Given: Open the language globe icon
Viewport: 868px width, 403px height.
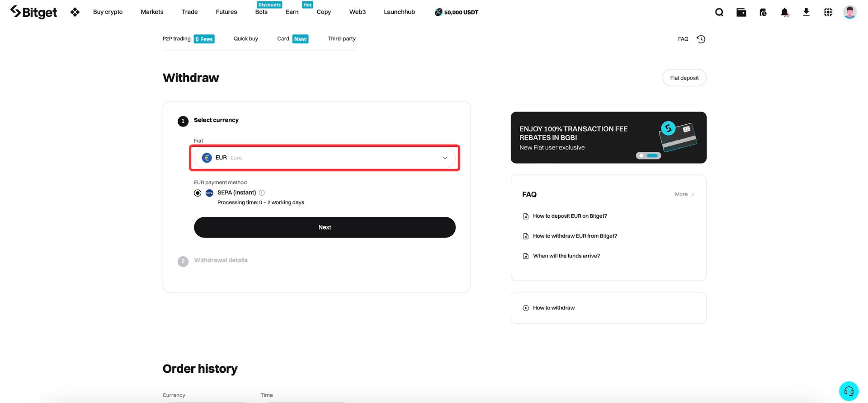Looking at the screenshot, I should (x=828, y=12).
